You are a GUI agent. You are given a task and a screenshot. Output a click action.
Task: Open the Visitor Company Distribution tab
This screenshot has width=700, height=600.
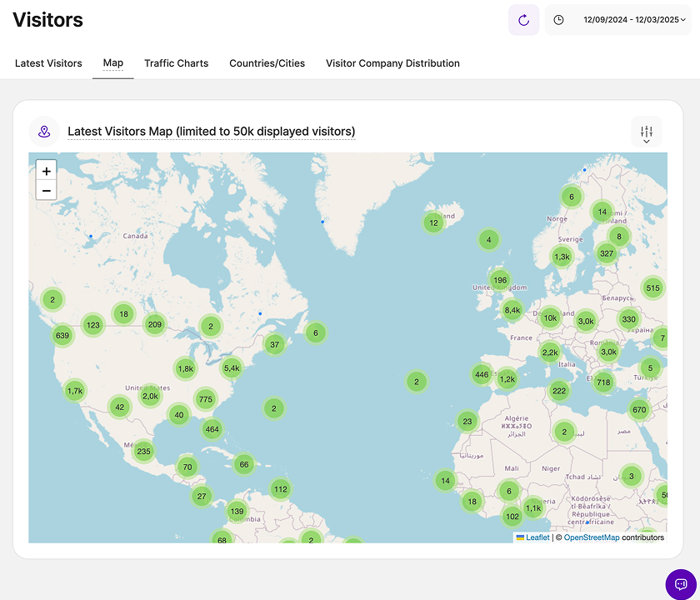coord(392,63)
